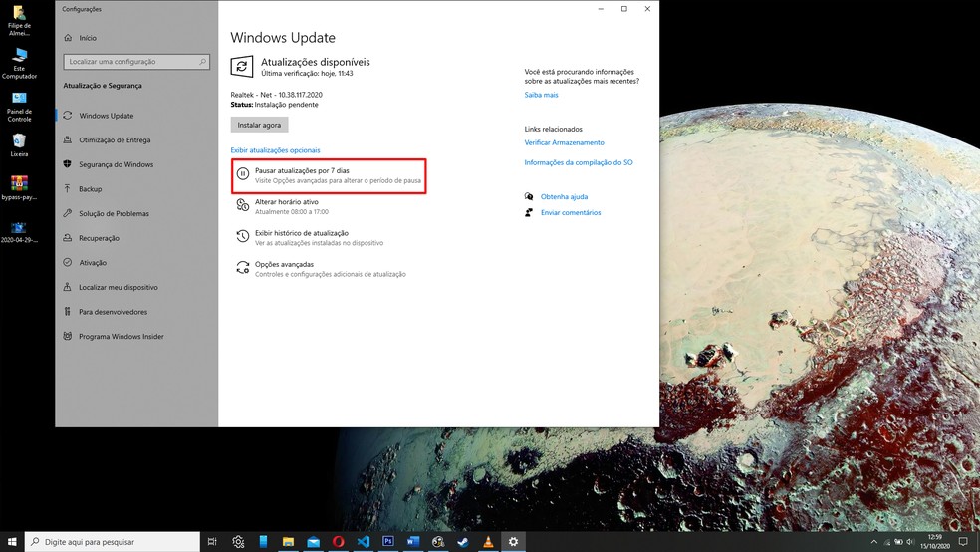The width and height of the screenshot is (980, 552).
Task: Click the Windows Start button
Action: pyautogui.click(x=12, y=541)
